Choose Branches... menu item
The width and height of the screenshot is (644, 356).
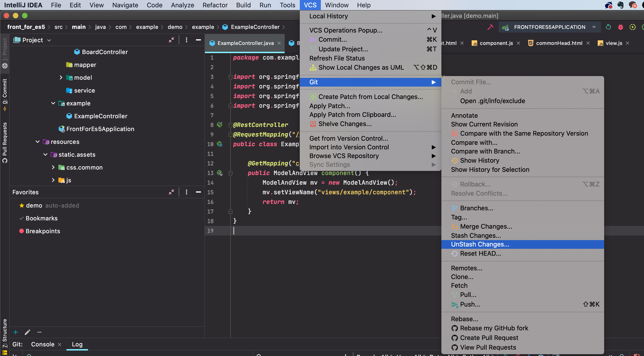pos(523,208)
